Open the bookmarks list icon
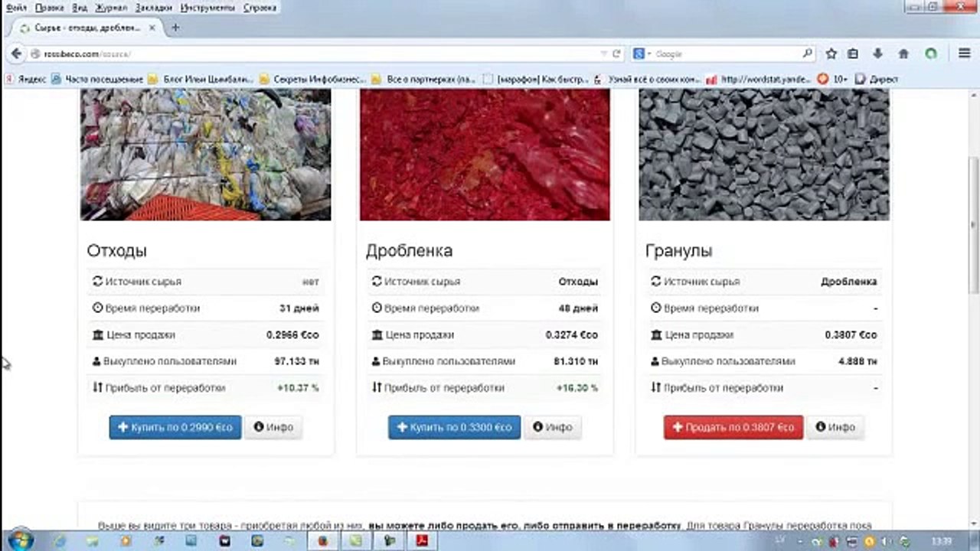980x551 pixels. (853, 54)
